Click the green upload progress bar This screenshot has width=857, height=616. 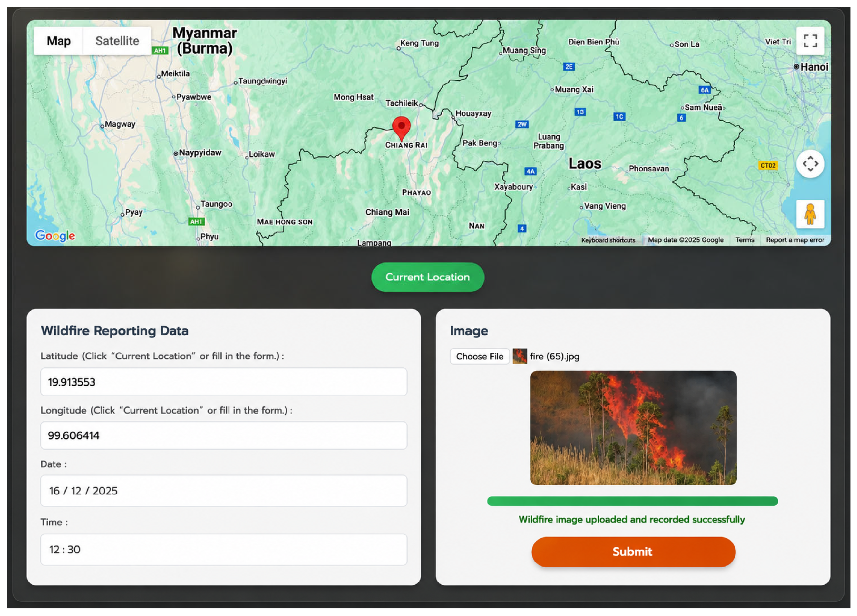(633, 501)
